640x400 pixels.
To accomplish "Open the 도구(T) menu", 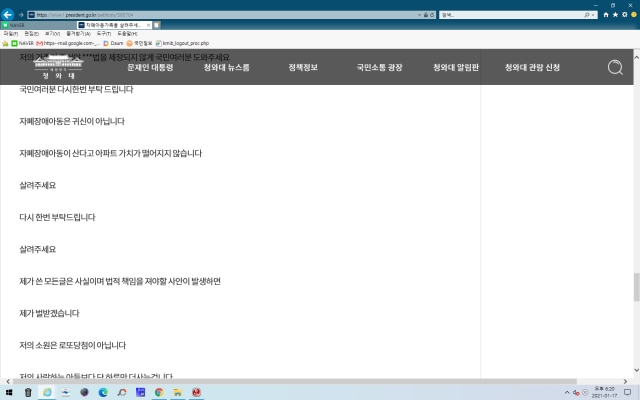I will 104,33.
